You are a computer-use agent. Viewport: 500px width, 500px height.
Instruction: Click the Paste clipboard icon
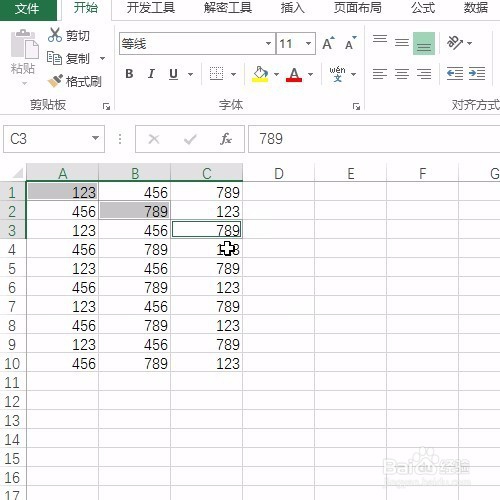tap(24, 44)
